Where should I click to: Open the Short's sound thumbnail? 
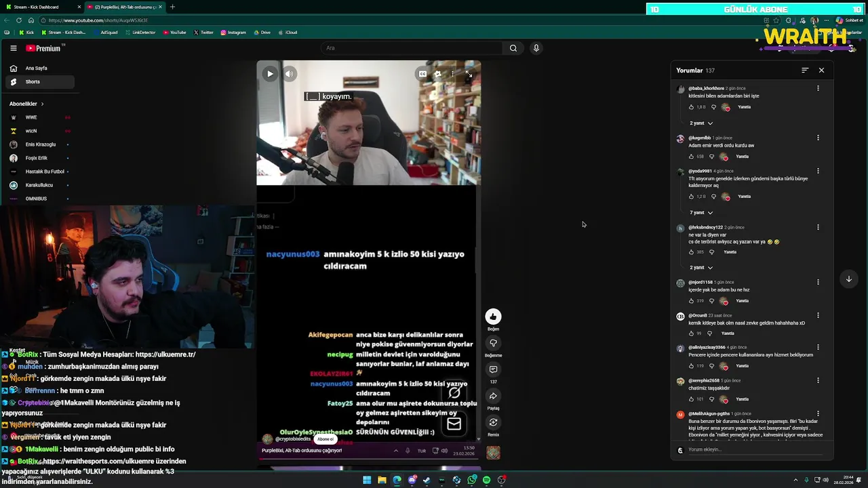(x=493, y=453)
